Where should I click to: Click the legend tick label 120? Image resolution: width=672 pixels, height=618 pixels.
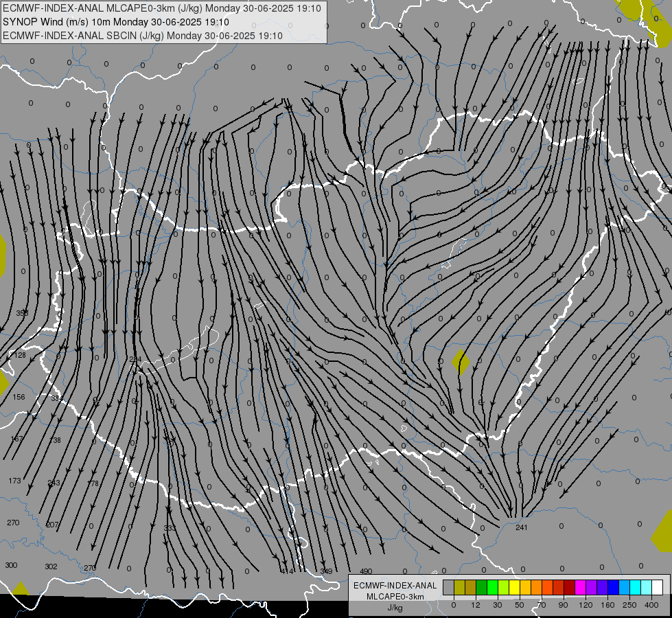pos(586,605)
